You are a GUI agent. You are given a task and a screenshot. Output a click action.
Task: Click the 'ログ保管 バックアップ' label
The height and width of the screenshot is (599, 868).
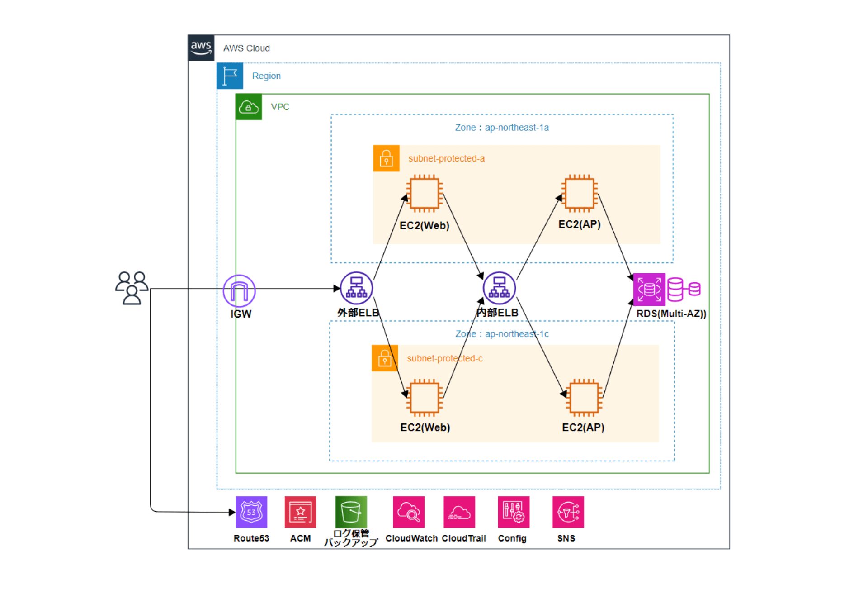(x=351, y=538)
